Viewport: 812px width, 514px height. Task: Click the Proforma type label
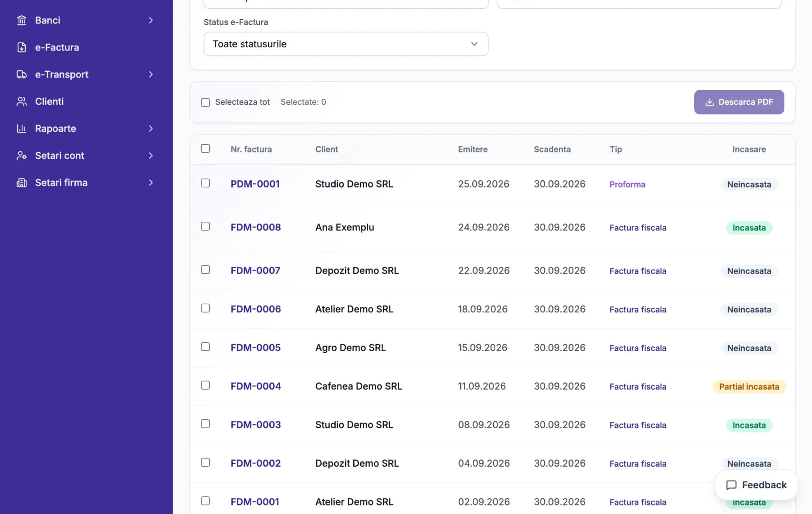point(627,184)
